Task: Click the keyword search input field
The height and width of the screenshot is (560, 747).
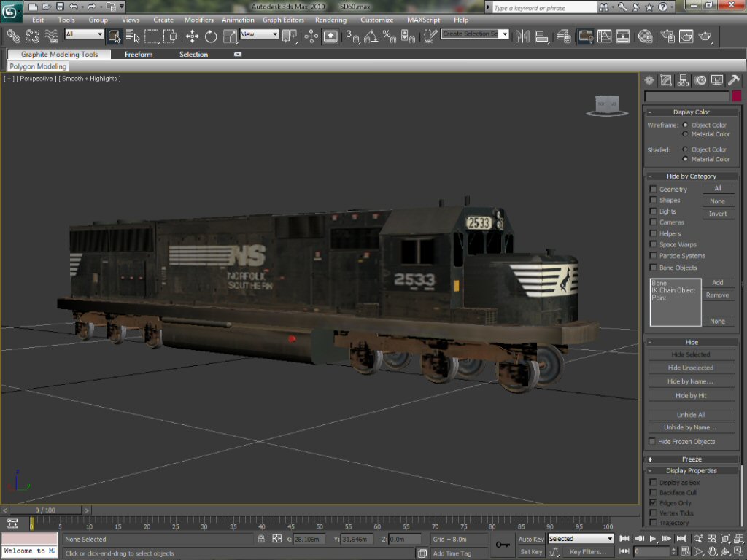Action: click(543, 7)
